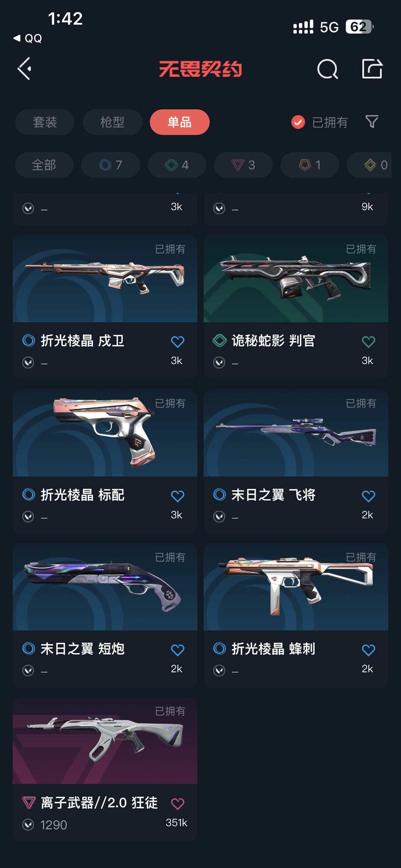Select the 单品 tab
This screenshot has height=868, width=401.
[x=180, y=122]
